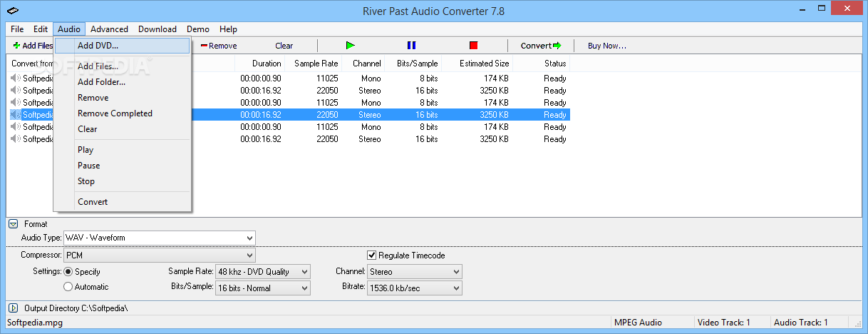Click the blue Pause toolbar icon
The width and height of the screenshot is (868, 334).
[411, 46]
